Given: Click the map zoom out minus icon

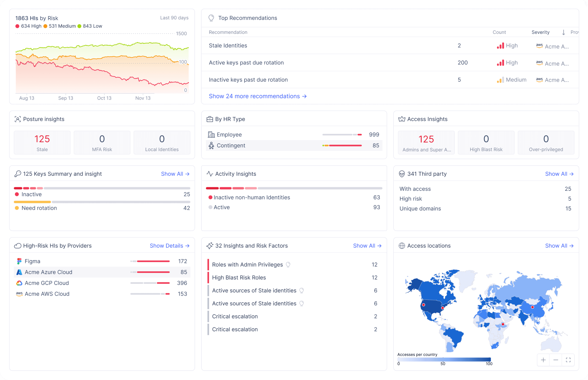Looking at the screenshot, I should pos(556,360).
